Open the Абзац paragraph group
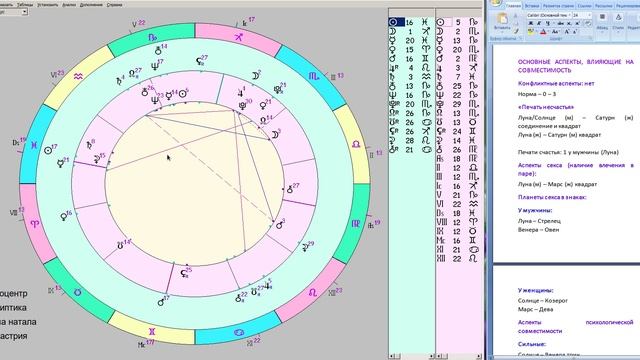 point(602,23)
